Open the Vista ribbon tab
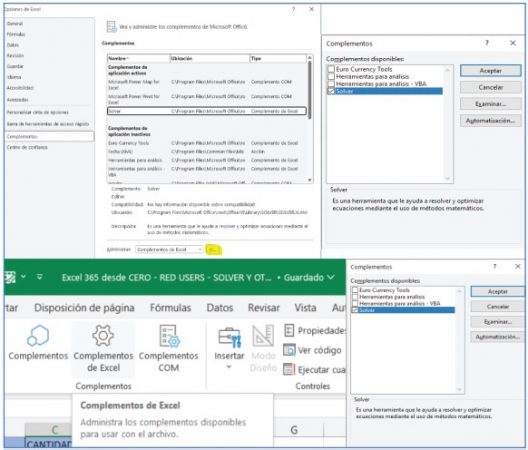The image size is (528, 450). point(305,308)
